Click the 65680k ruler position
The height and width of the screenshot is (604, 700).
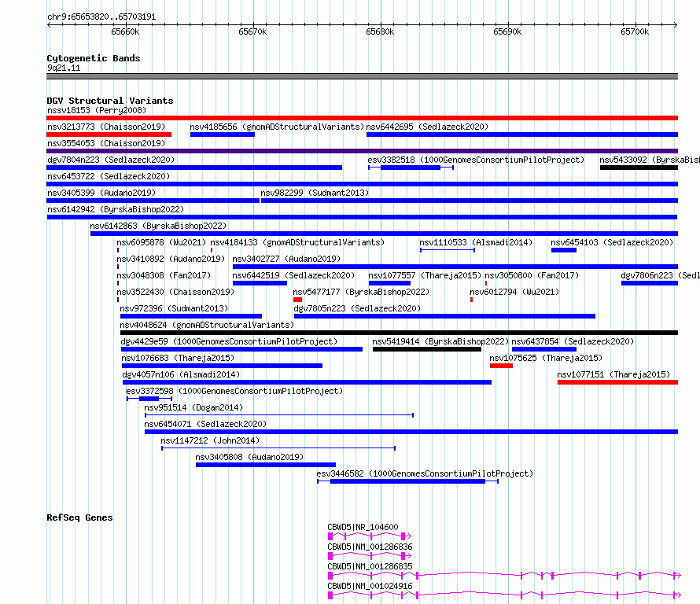coord(380,31)
